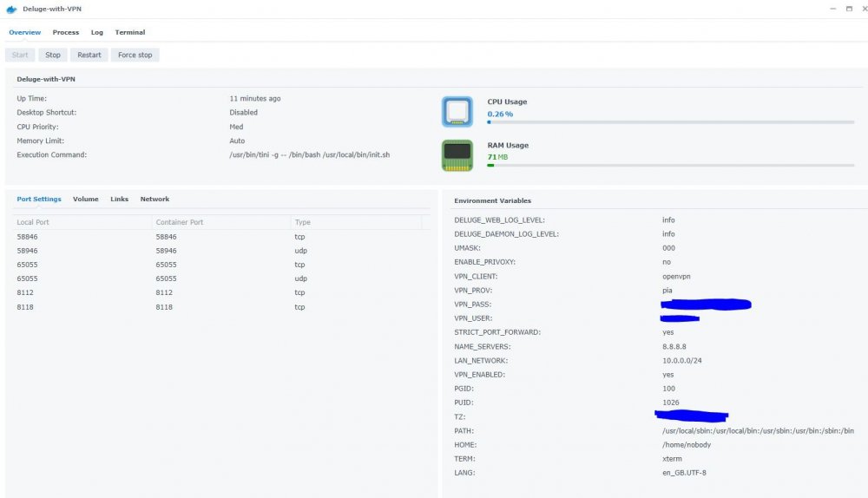Click the Docker whale icon in title bar

pyautogui.click(x=11, y=10)
